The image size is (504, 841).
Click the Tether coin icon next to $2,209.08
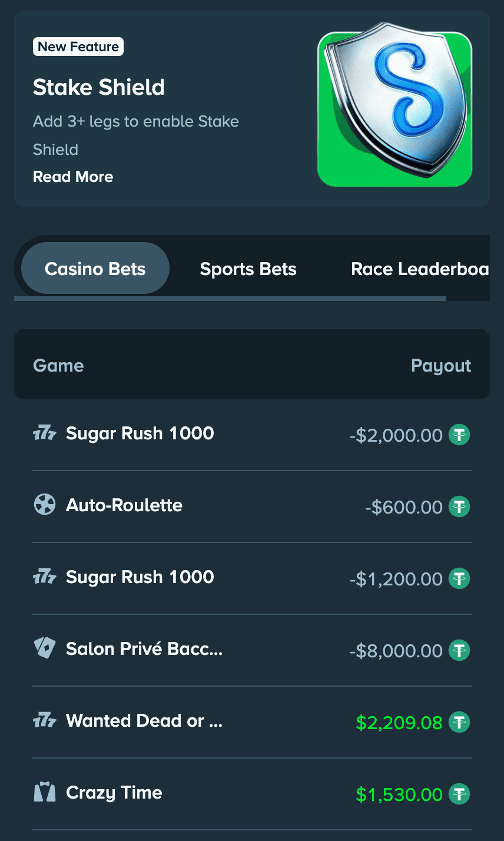tap(459, 722)
